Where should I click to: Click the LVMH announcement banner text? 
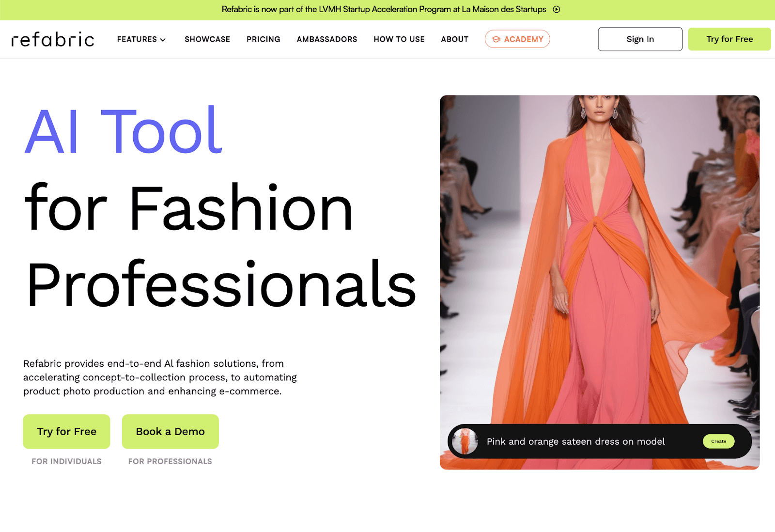tap(384, 9)
